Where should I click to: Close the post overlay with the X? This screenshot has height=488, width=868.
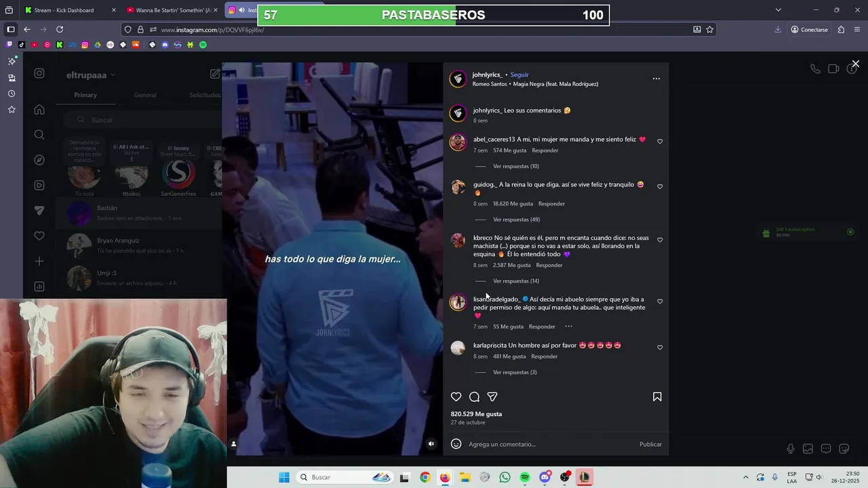click(x=856, y=64)
